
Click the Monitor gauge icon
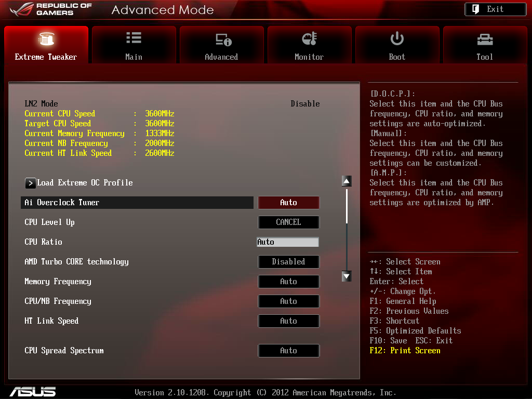tap(309, 38)
